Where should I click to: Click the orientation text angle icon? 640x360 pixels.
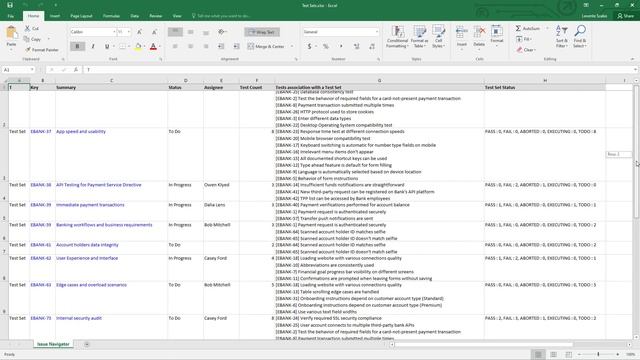coord(222,32)
